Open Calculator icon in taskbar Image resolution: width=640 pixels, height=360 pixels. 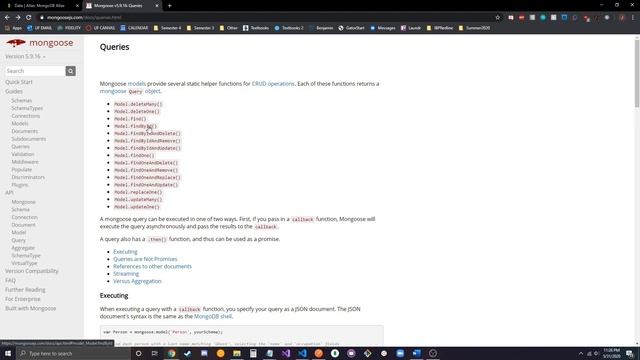(253, 353)
